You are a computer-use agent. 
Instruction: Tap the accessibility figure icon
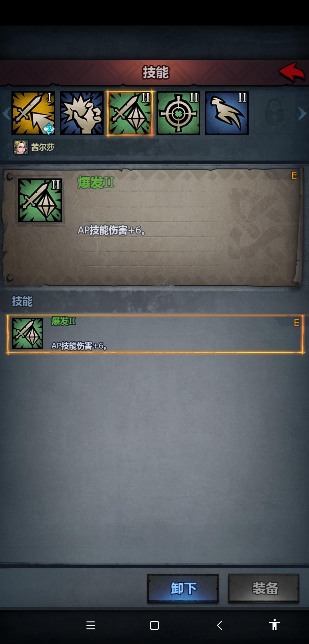(274, 625)
